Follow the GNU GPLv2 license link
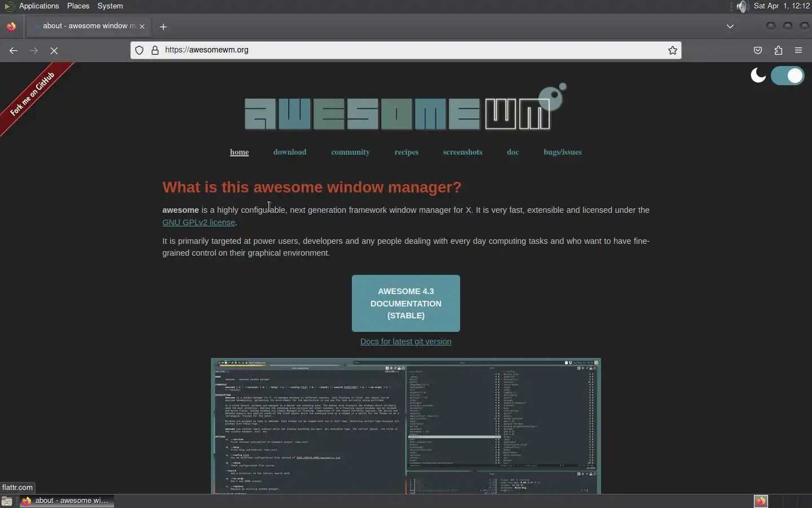The height and width of the screenshot is (508, 812). click(198, 222)
